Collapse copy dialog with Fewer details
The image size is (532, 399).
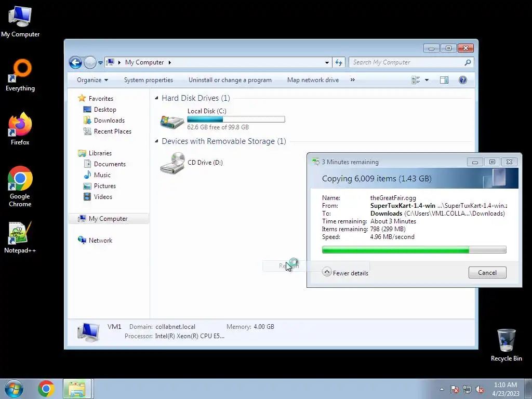point(345,273)
